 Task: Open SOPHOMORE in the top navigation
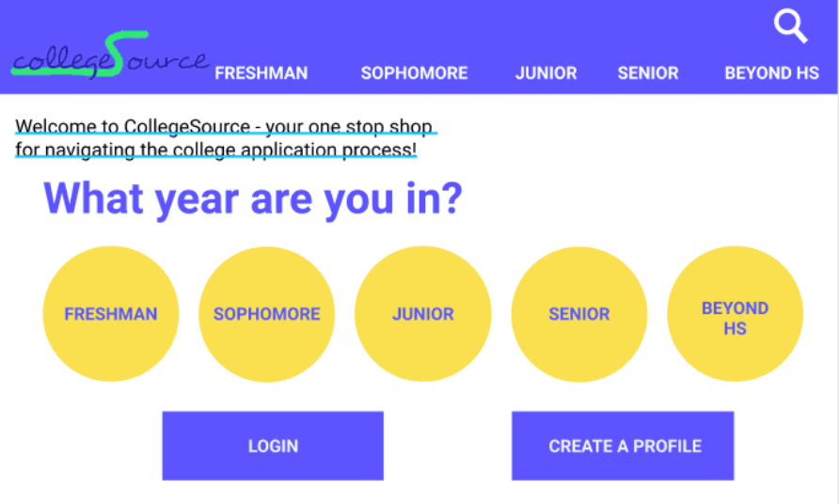coord(414,72)
